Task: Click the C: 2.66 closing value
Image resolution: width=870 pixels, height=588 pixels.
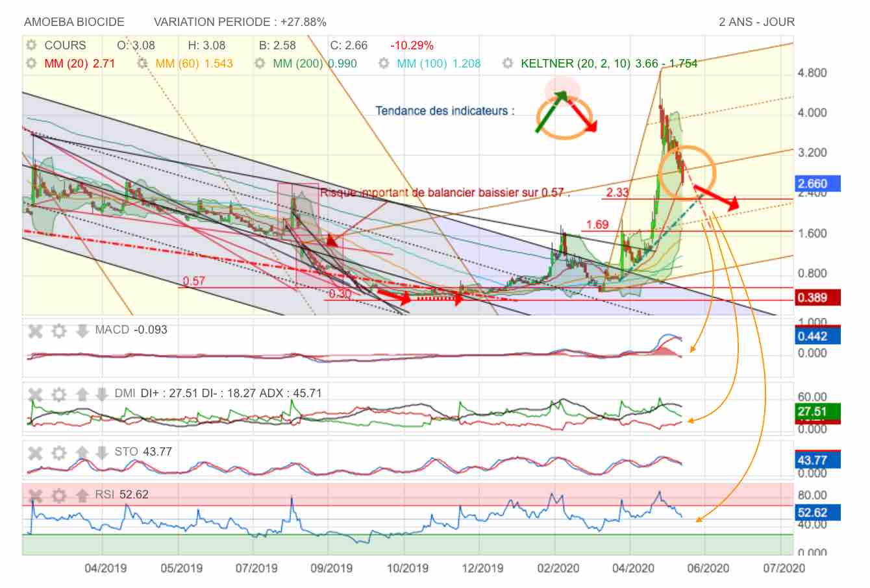Action: pos(349,45)
